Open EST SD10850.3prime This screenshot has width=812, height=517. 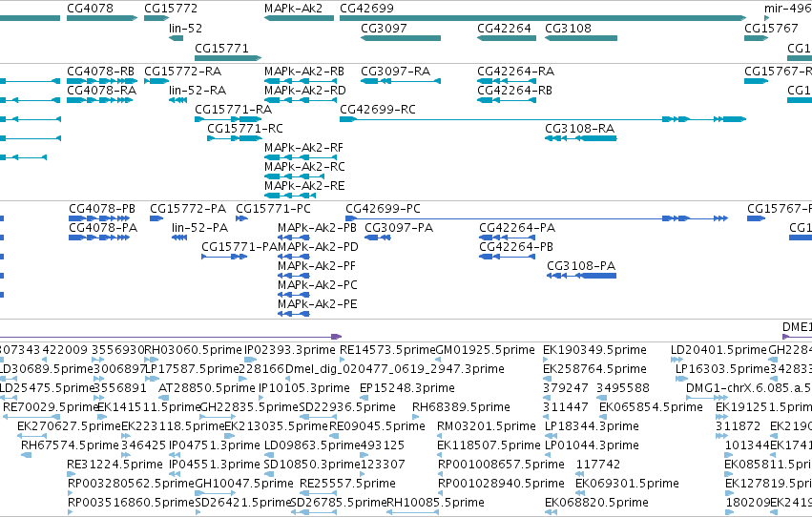tap(311, 465)
